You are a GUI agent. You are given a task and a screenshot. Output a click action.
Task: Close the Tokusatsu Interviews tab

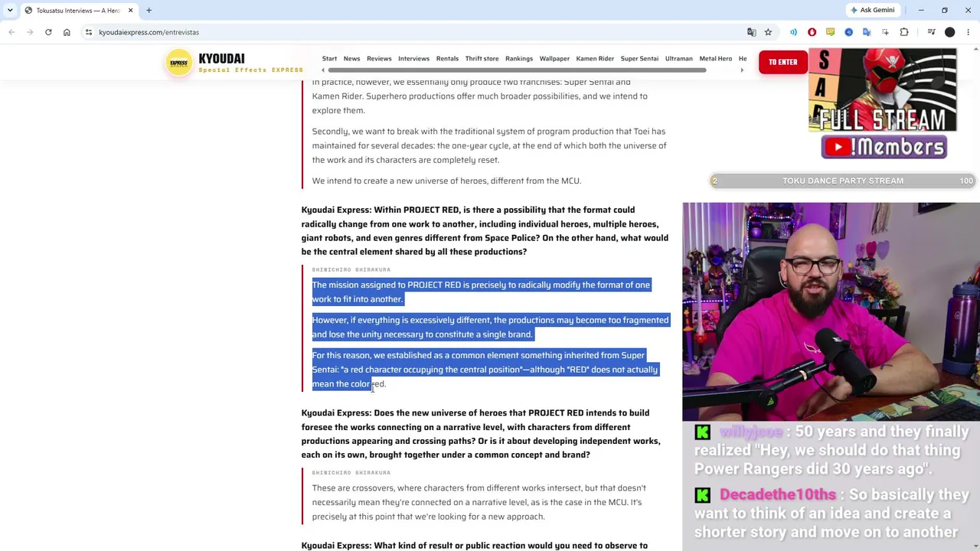pyautogui.click(x=130, y=10)
